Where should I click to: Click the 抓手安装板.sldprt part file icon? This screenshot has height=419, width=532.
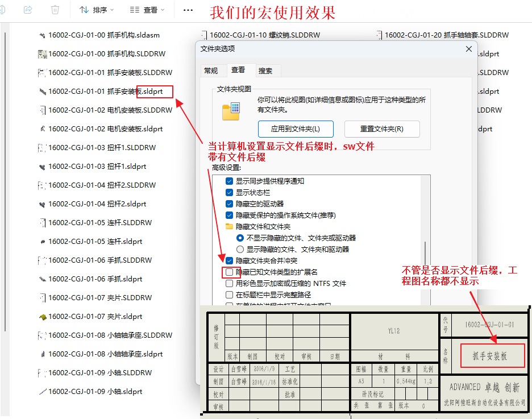(41, 92)
